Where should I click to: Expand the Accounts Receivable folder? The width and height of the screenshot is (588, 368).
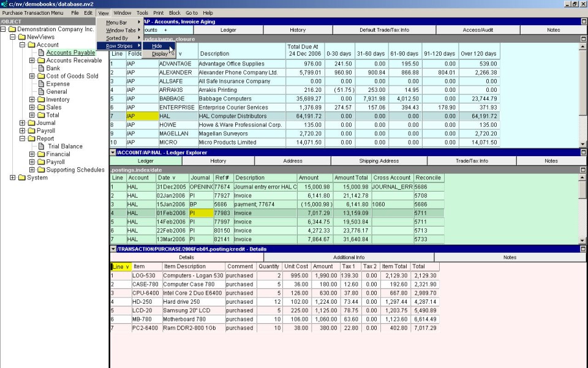point(32,61)
